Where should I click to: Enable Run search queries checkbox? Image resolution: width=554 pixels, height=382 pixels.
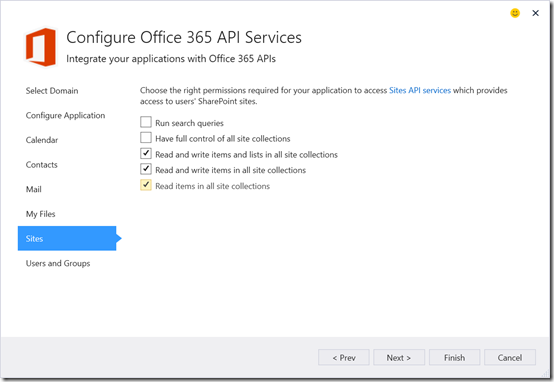[146, 122]
